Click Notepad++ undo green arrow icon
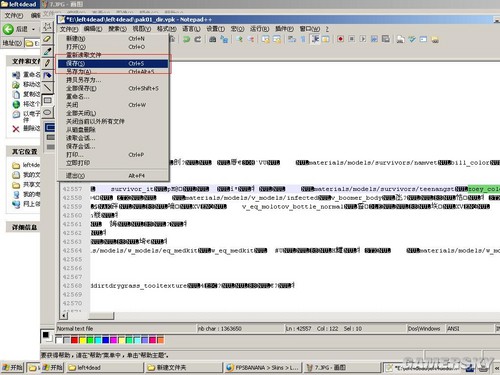 click(186, 39)
